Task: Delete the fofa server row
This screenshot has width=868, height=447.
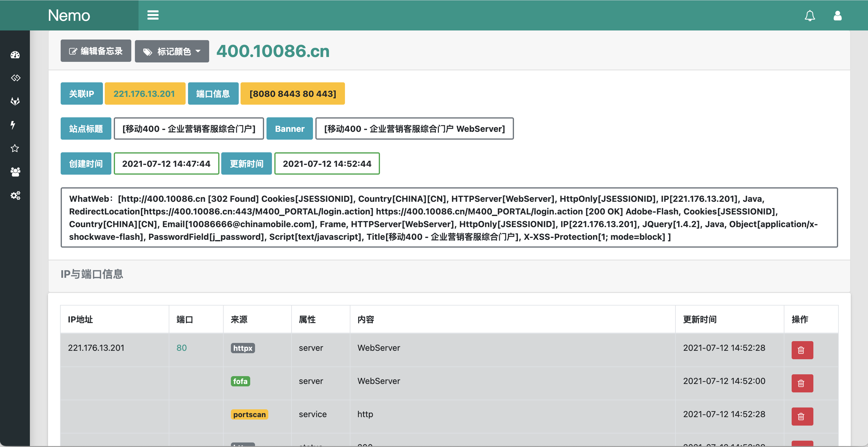Action: (x=802, y=383)
